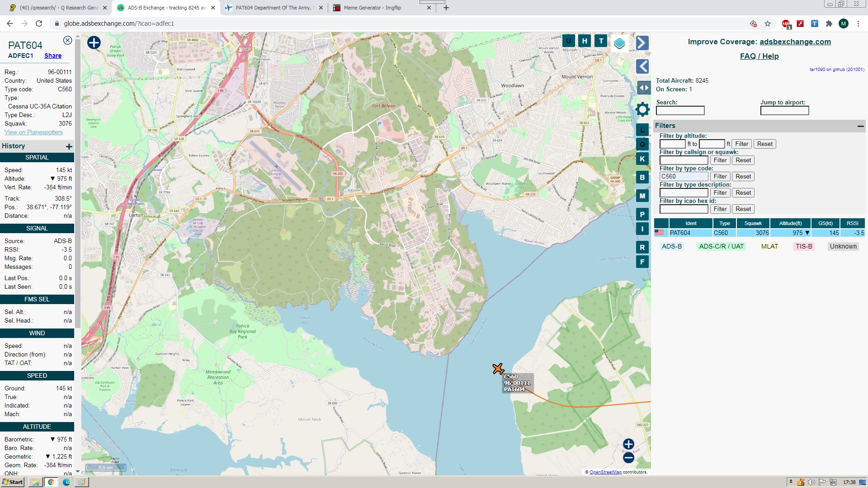Open adsbexchange.com coverage link
The width and height of the screenshot is (868, 488).
(795, 42)
